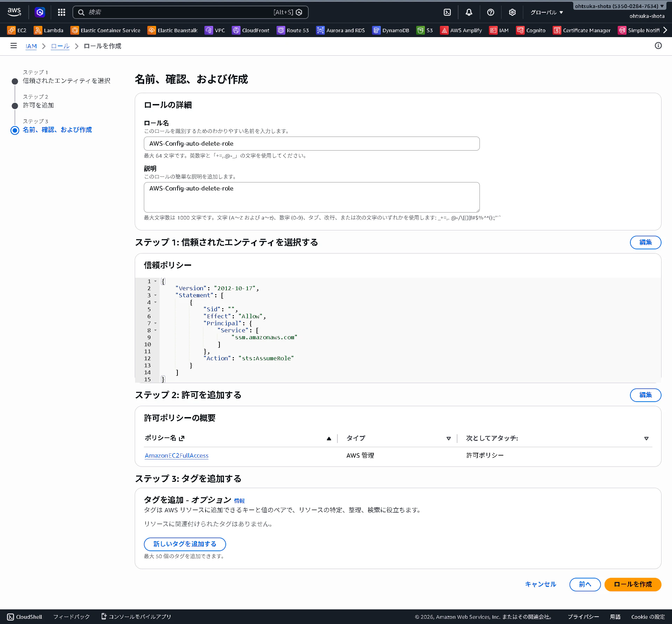Screen dimensions: 672x624
Task: Open the help question mark menu
Action: 491,12
